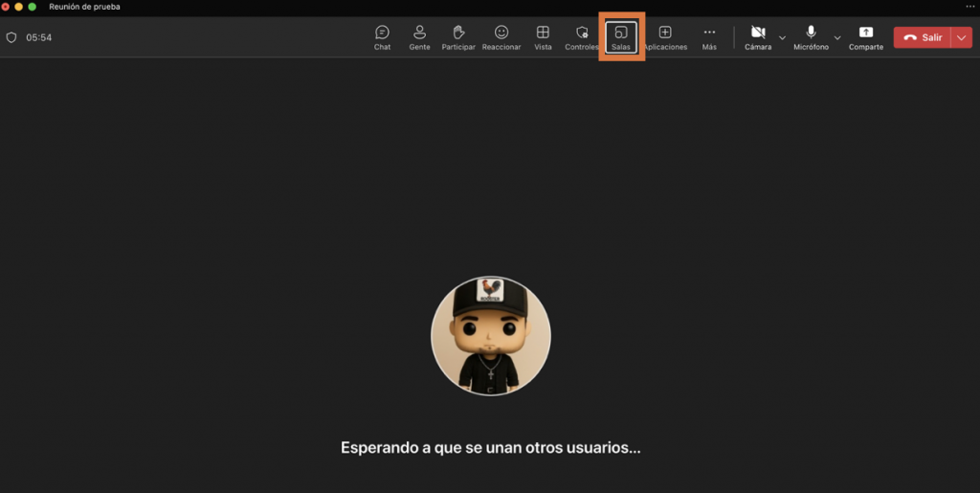Expand the arrow next to Salir

[961, 37]
